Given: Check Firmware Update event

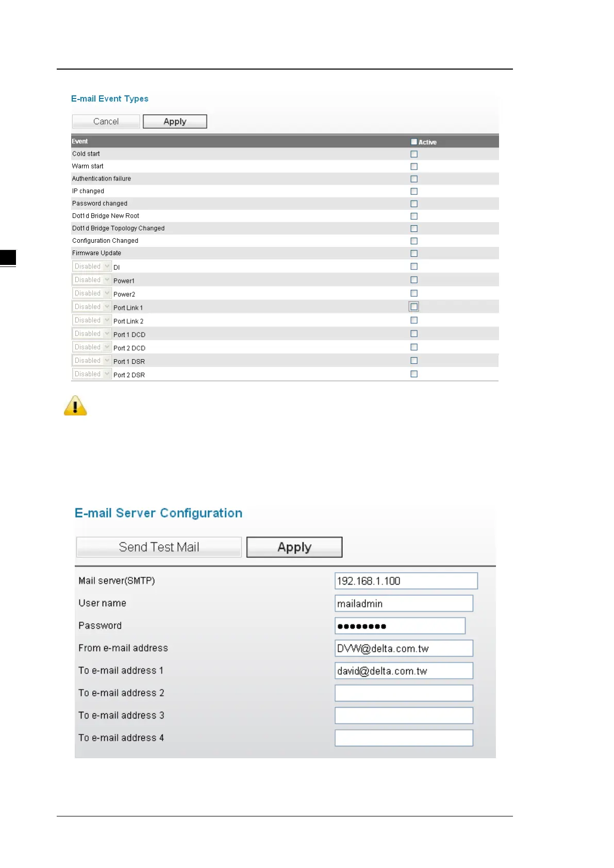Looking at the screenshot, I should [x=414, y=253].
